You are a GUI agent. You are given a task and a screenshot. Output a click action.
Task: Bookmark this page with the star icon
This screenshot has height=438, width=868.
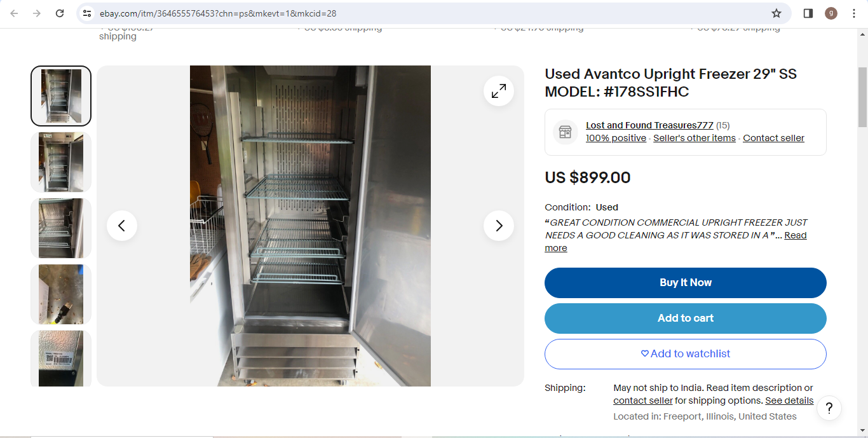click(776, 13)
